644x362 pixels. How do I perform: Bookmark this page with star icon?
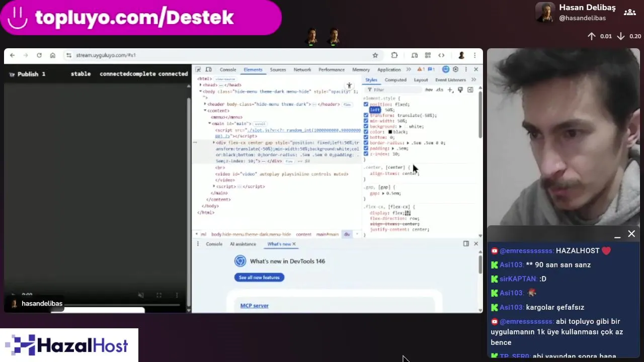pos(375,55)
